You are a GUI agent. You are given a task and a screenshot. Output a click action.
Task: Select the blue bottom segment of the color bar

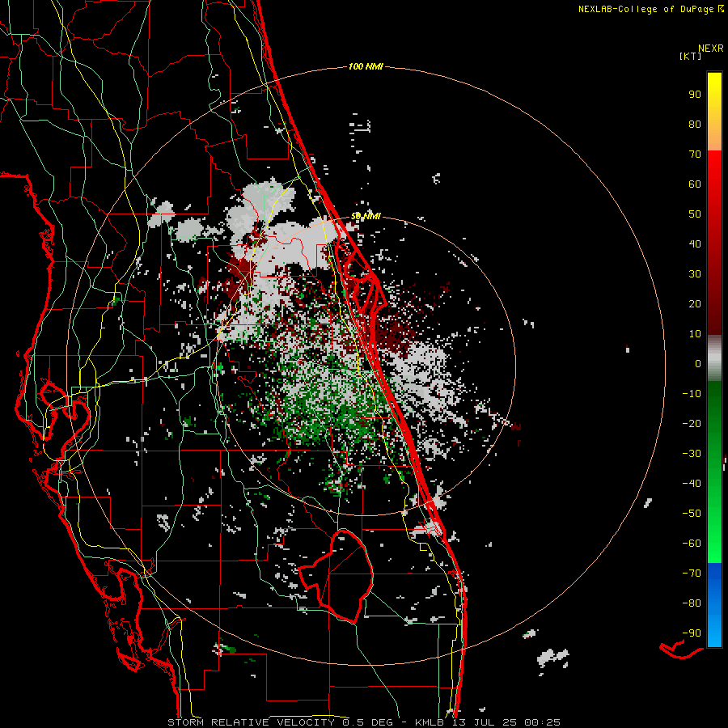click(714, 604)
